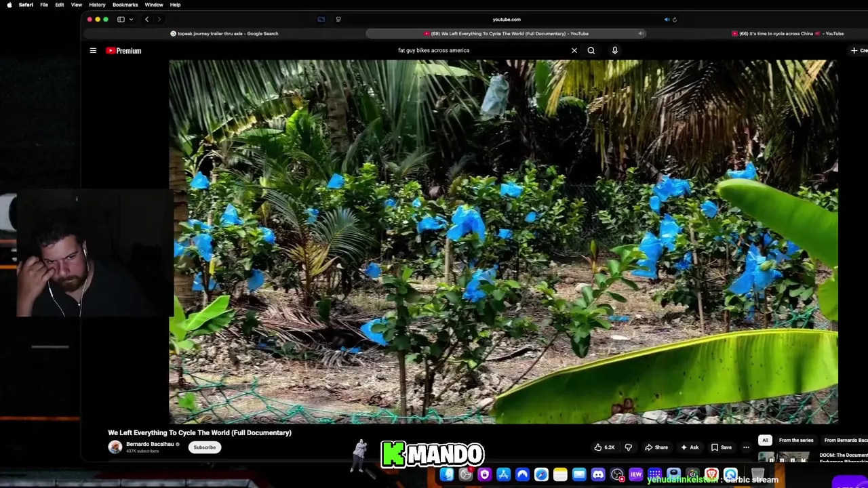Open the Safari menu
This screenshot has height=488, width=868.
[26, 5]
